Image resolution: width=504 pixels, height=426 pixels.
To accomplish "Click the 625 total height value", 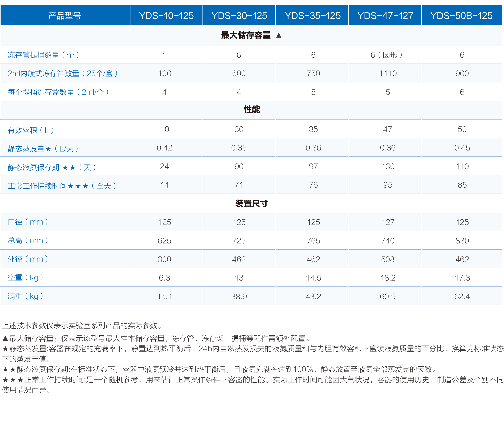I will click(164, 241).
